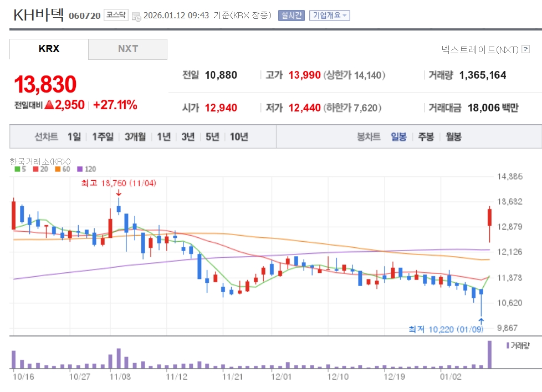Select the 주봉 weekly candle chart

pos(426,137)
